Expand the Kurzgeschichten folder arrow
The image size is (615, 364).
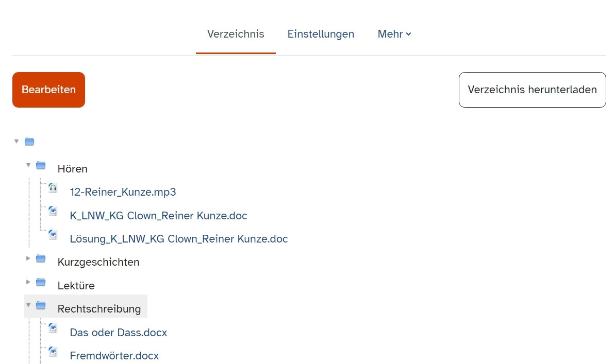tap(28, 258)
